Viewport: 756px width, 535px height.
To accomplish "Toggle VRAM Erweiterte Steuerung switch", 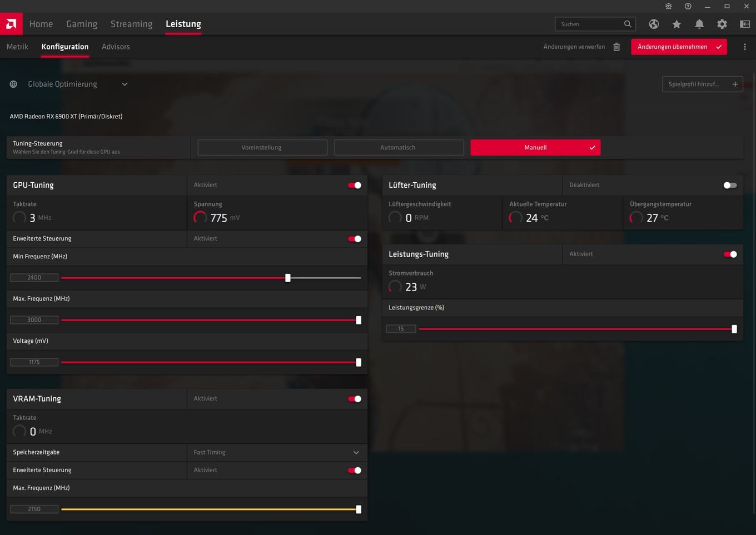I will point(355,471).
